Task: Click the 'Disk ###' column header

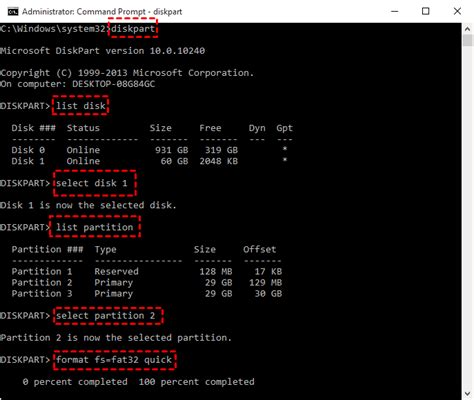Action: 33,128
